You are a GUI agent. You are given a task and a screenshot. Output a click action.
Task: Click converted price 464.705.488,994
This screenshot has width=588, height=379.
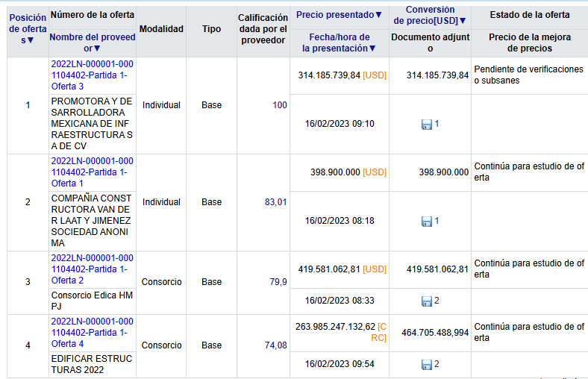point(435,333)
